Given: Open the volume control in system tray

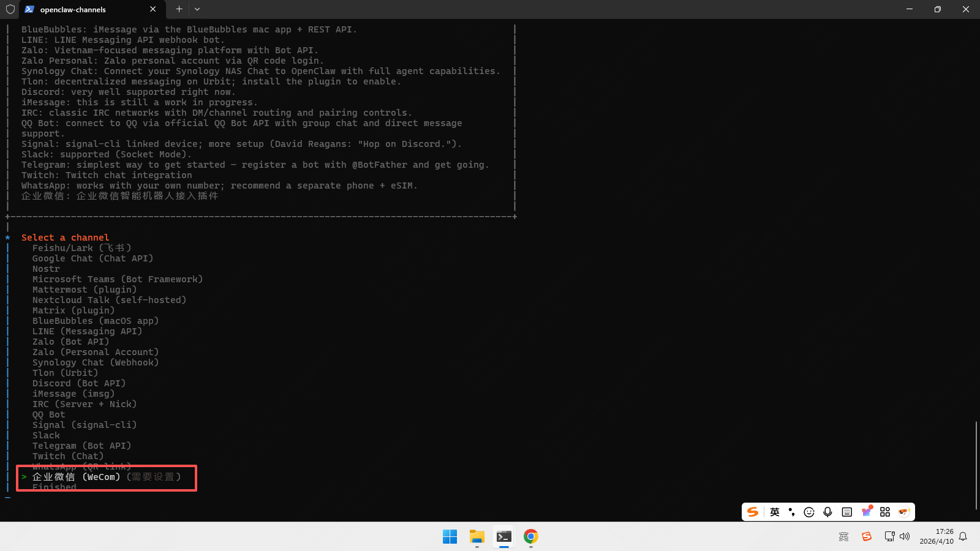Looking at the screenshot, I should point(905,537).
